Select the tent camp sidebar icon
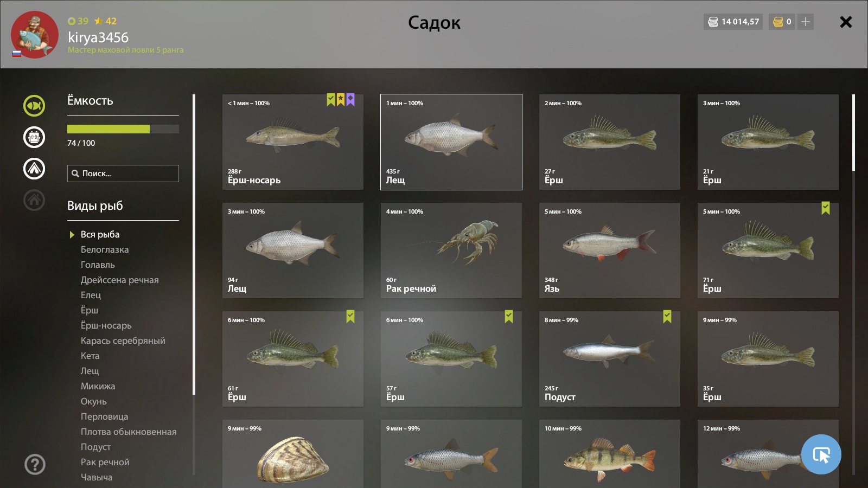The image size is (868, 488). coord(34,169)
